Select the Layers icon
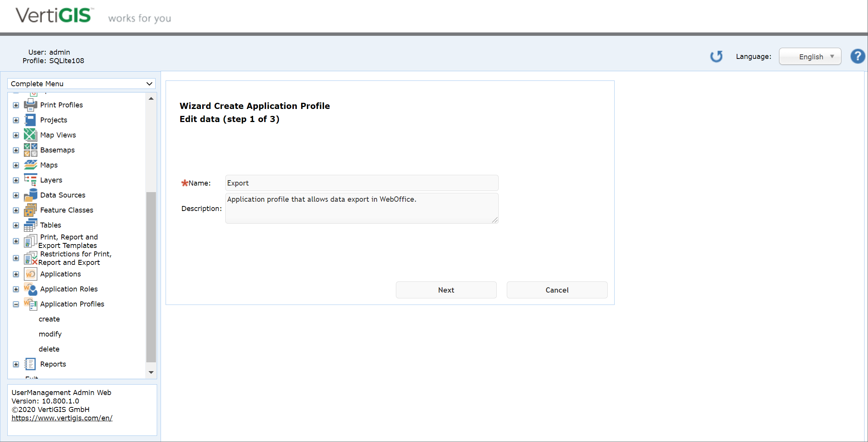Viewport: 868px width, 442px height. coord(30,180)
